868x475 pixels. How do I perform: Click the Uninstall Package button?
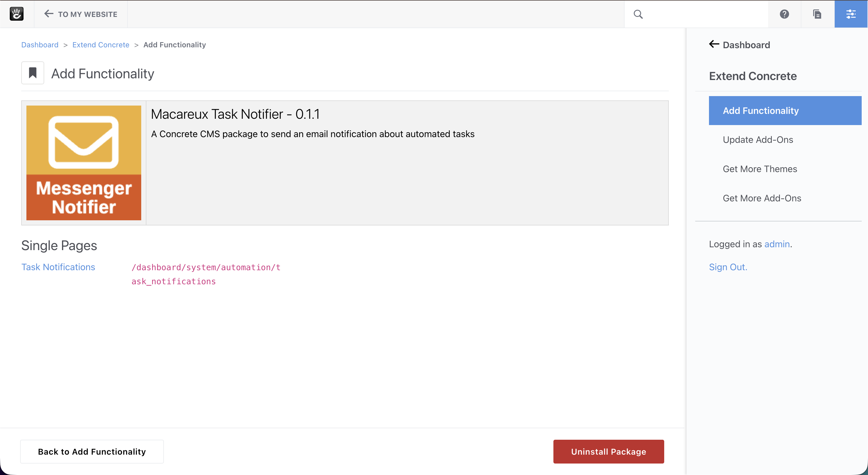pyautogui.click(x=608, y=451)
